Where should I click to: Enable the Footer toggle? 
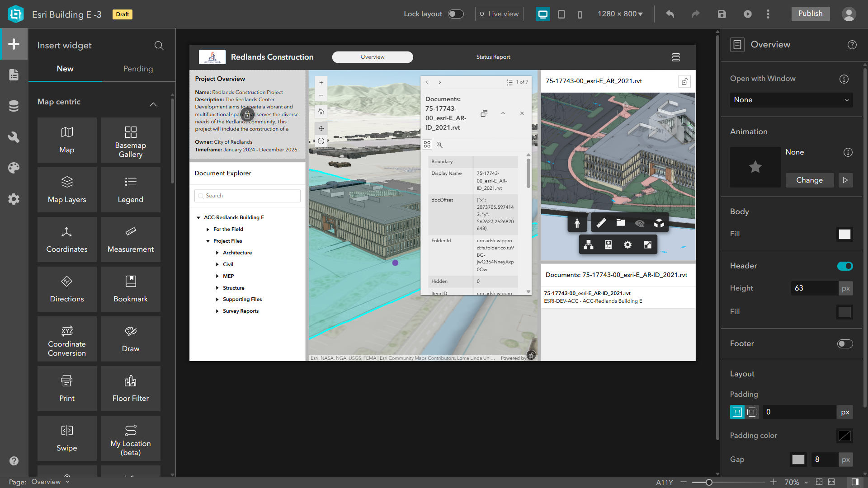[844, 344]
